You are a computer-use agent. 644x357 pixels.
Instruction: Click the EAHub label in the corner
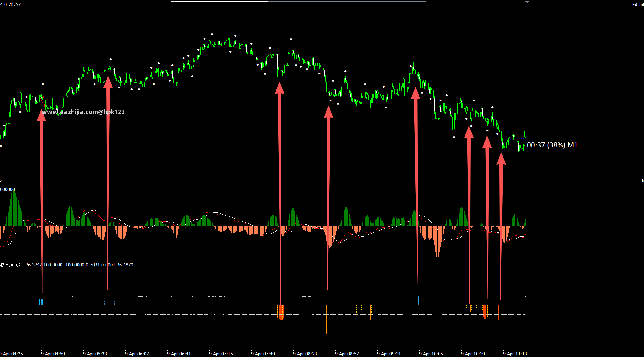coord(637,5)
